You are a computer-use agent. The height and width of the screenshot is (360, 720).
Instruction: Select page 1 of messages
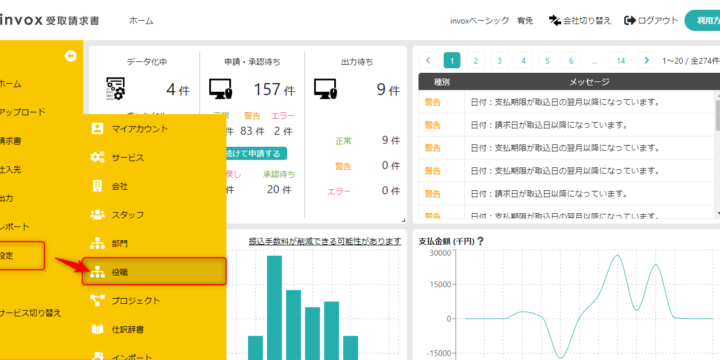452,60
